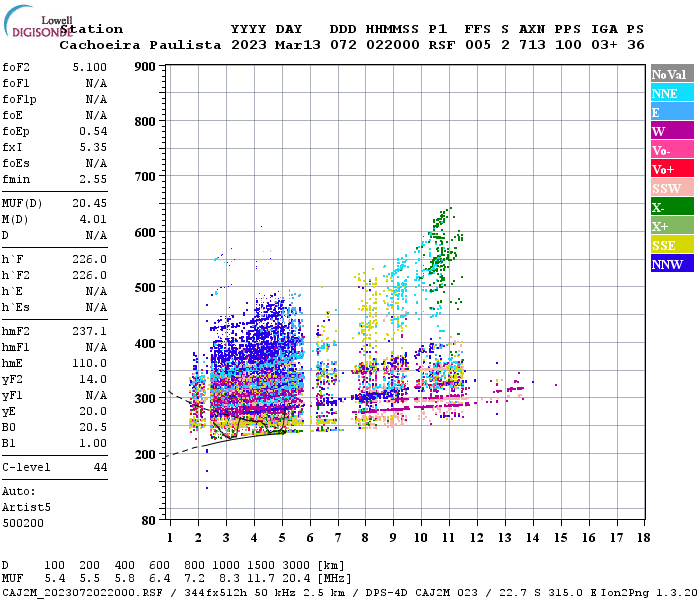
Task: Select the E blue legend swatch
Action: pos(672,112)
